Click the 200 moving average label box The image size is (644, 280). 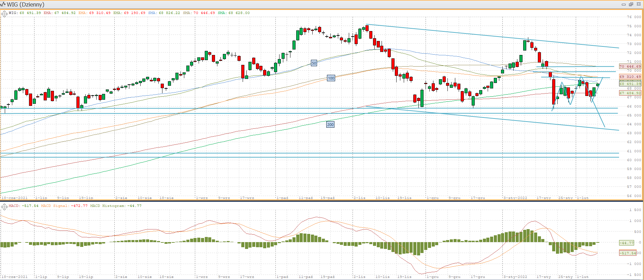(x=330, y=125)
